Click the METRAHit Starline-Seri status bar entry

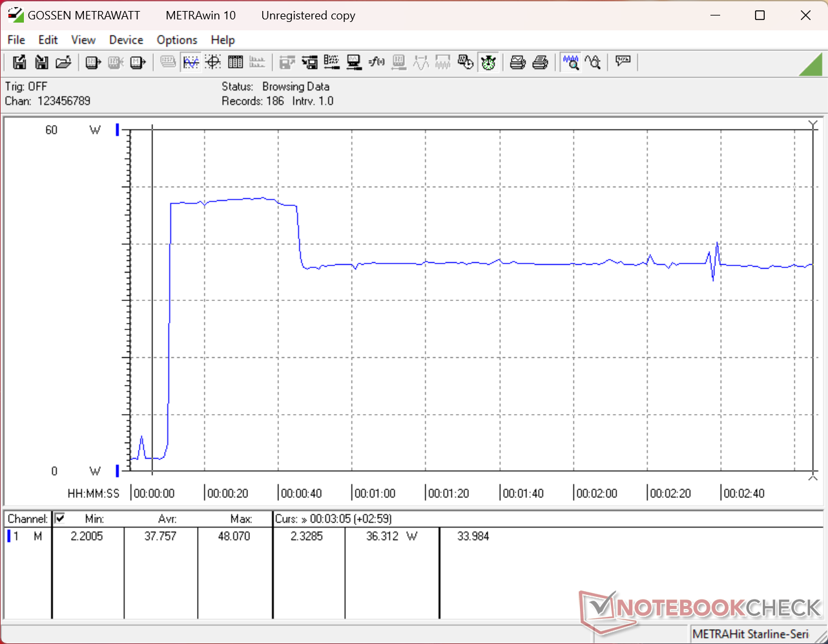click(750, 634)
